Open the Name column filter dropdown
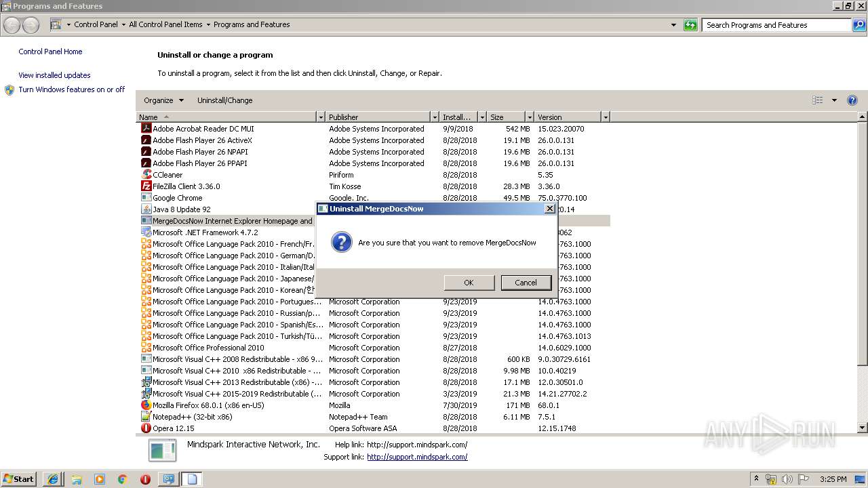 [x=321, y=117]
